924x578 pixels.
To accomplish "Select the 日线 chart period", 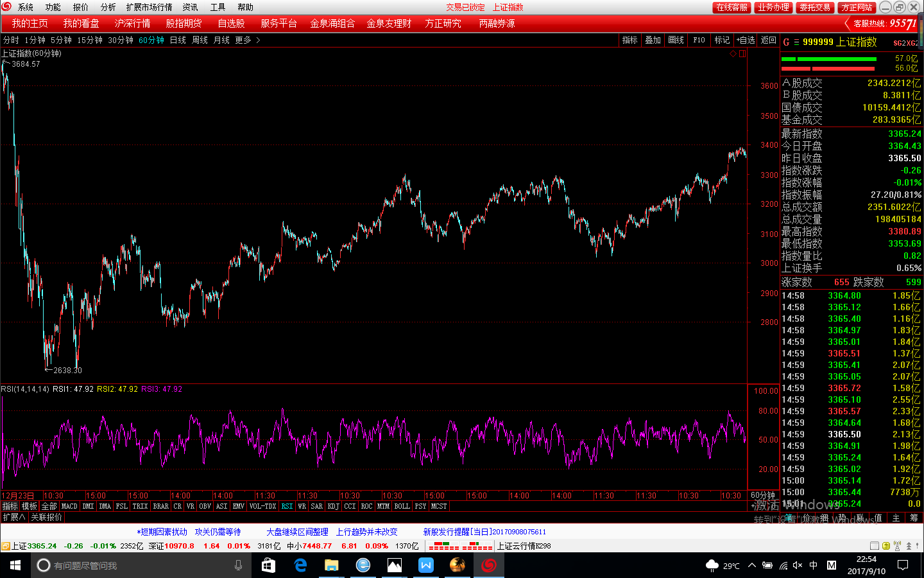I will (178, 40).
